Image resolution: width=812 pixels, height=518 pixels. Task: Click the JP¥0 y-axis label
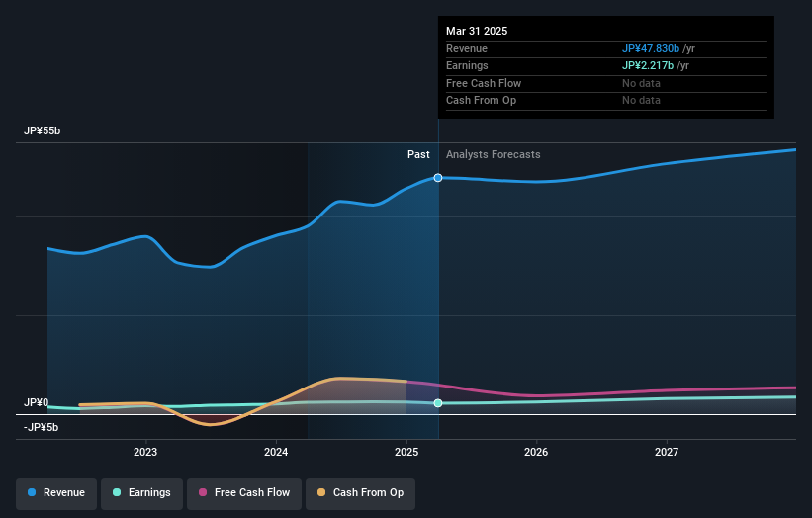coord(37,402)
